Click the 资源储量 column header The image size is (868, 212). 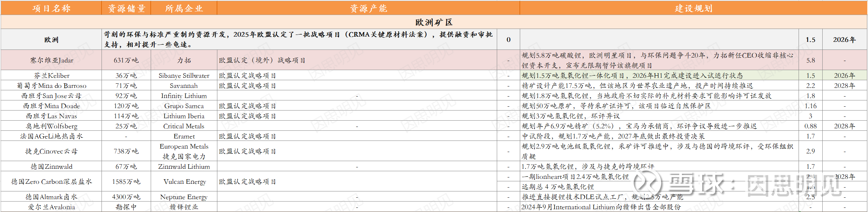126,8
